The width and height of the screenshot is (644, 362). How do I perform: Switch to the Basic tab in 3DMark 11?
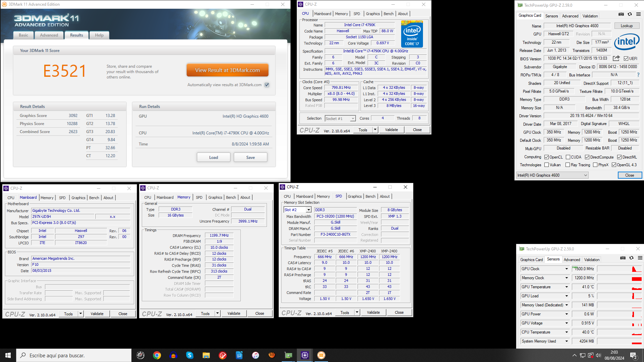[23, 35]
